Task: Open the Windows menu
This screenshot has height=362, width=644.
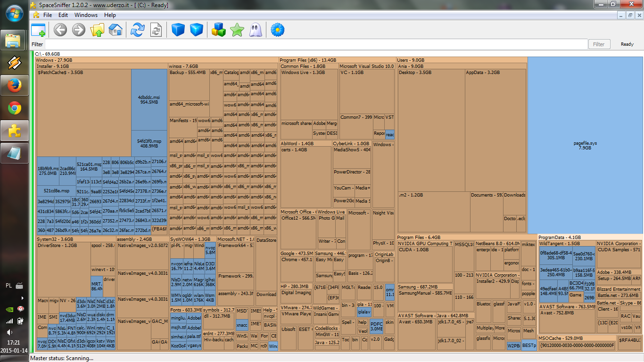Action: click(x=86, y=15)
